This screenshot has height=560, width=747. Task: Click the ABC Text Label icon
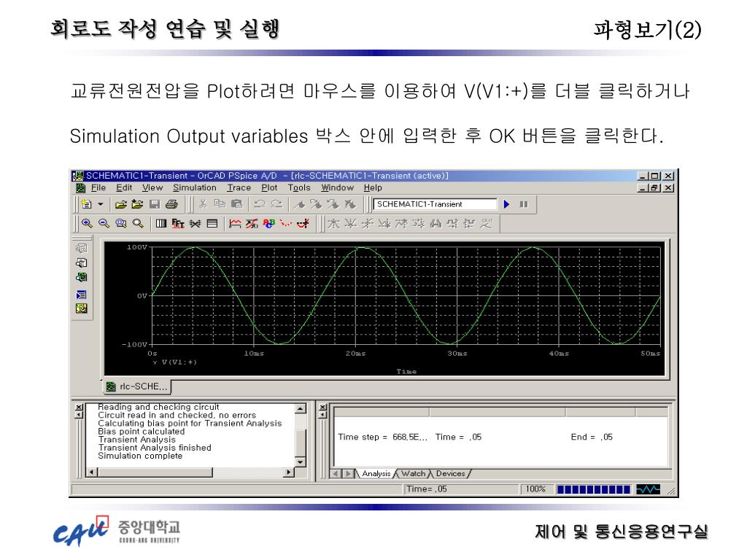pyautogui.click(x=269, y=223)
